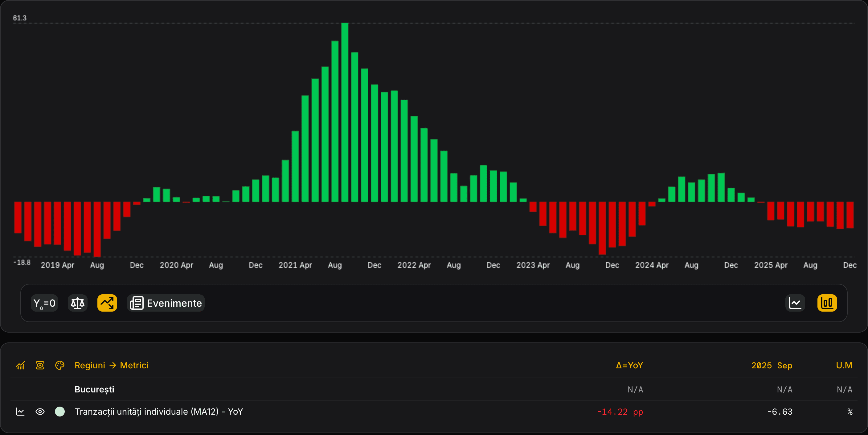Open the 2025 Sep date column header
Image resolution: width=868 pixels, height=435 pixels.
coord(772,365)
